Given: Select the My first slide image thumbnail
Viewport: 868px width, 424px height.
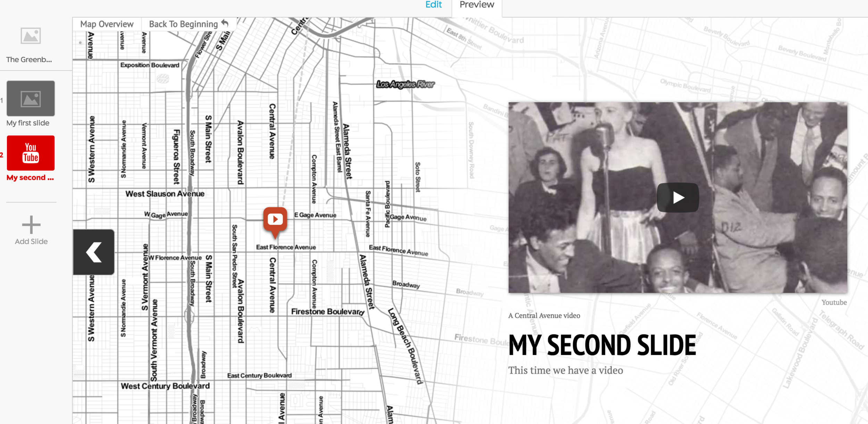Looking at the screenshot, I should 31,98.
